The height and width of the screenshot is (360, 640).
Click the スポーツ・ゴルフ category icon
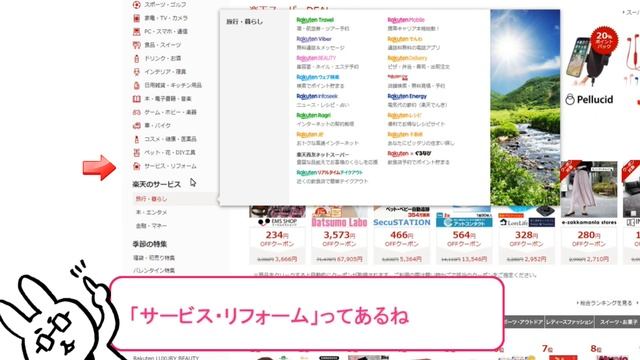click(x=137, y=5)
